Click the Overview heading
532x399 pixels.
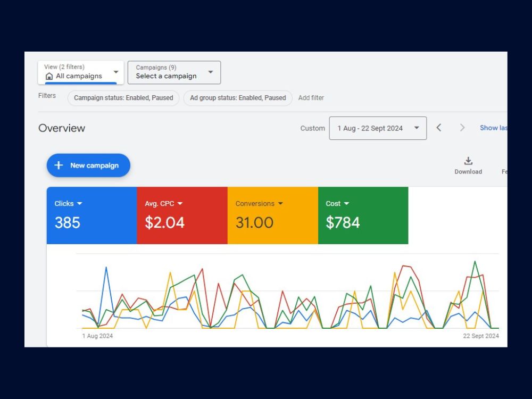[x=62, y=128]
